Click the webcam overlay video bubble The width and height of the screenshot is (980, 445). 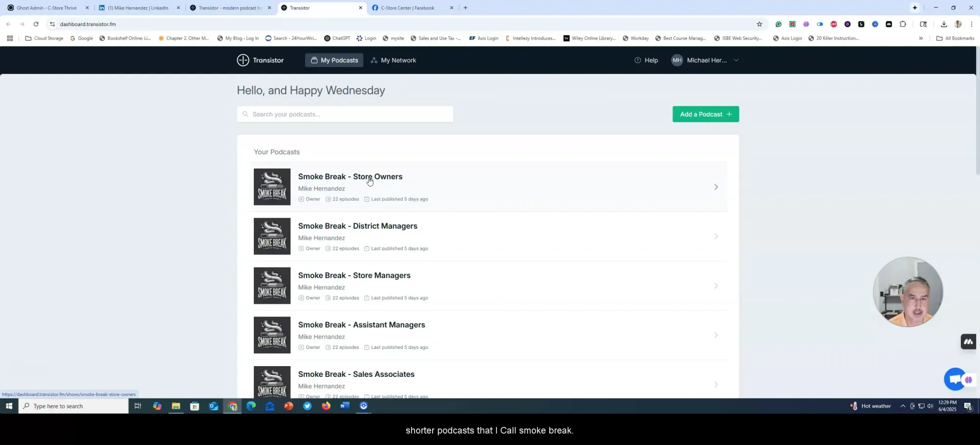point(908,292)
